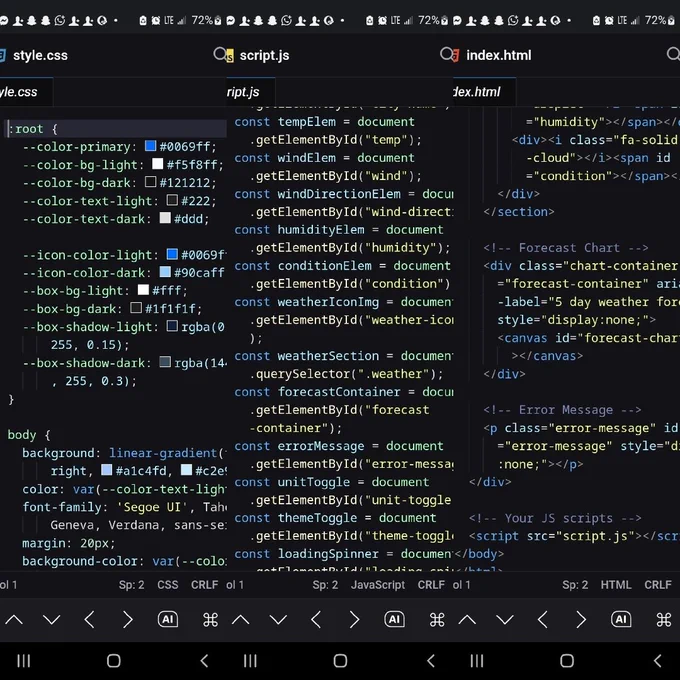
Task: Tap the '</section>' closing tag line
Action: click(x=519, y=212)
